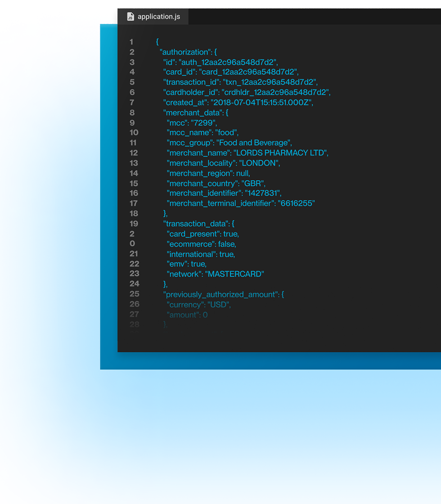Click the "ecommerce": false line
This screenshot has width=441, height=504.
[202, 244]
